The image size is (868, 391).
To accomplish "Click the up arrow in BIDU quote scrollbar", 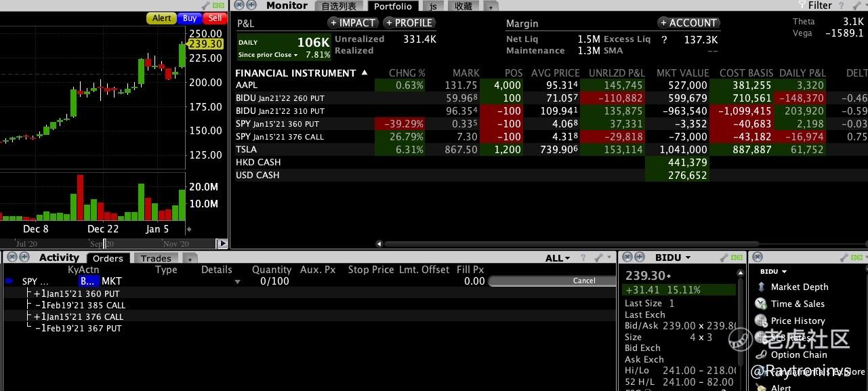I will pyautogui.click(x=741, y=273).
